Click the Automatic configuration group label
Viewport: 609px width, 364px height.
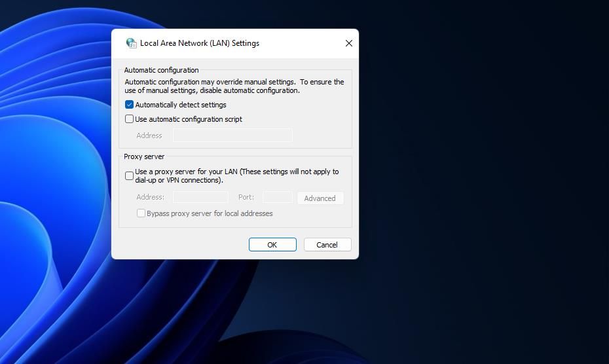point(161,70)
